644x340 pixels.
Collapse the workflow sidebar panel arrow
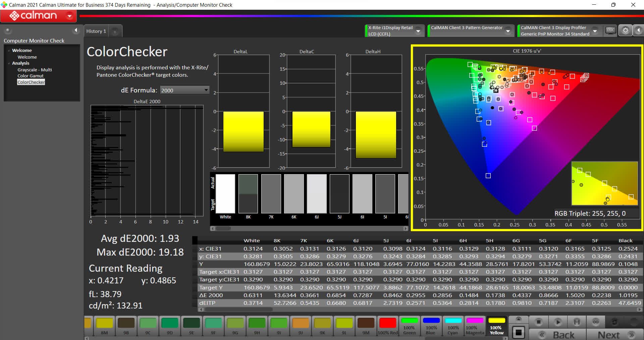pyautogui.click(x=76, y=30)
